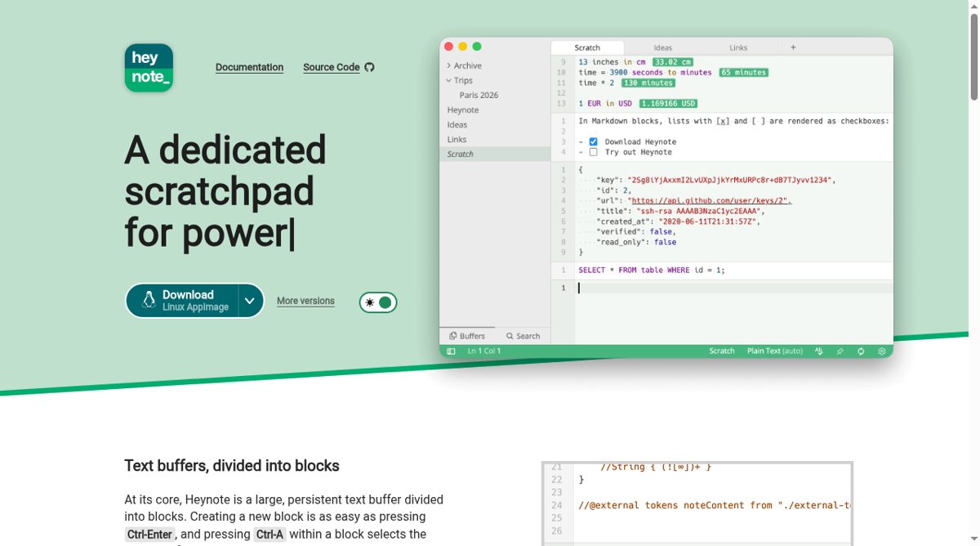Expand the Archive folder
The width and height of the screenshot is (980, 546).
[x=463, y=65]
